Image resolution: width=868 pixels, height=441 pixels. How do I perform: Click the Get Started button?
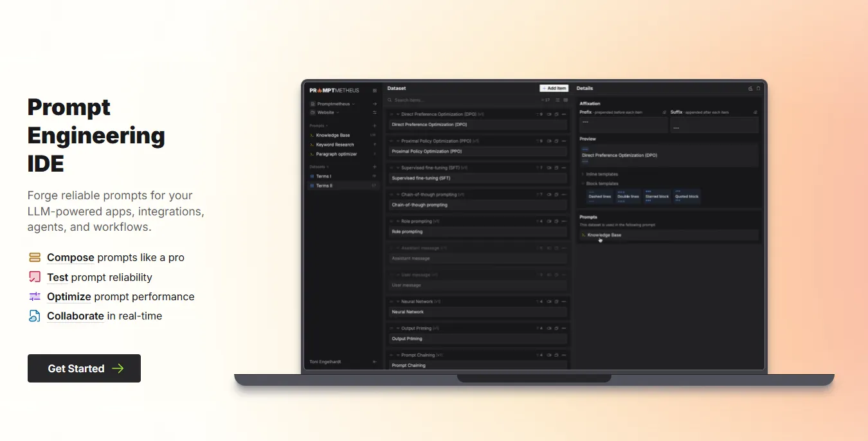click(x=84, y=368)
